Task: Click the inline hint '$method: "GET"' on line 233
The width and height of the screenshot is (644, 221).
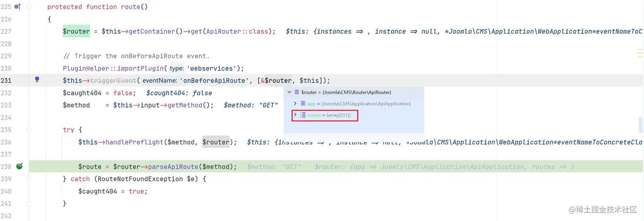Action: point(251,105)
